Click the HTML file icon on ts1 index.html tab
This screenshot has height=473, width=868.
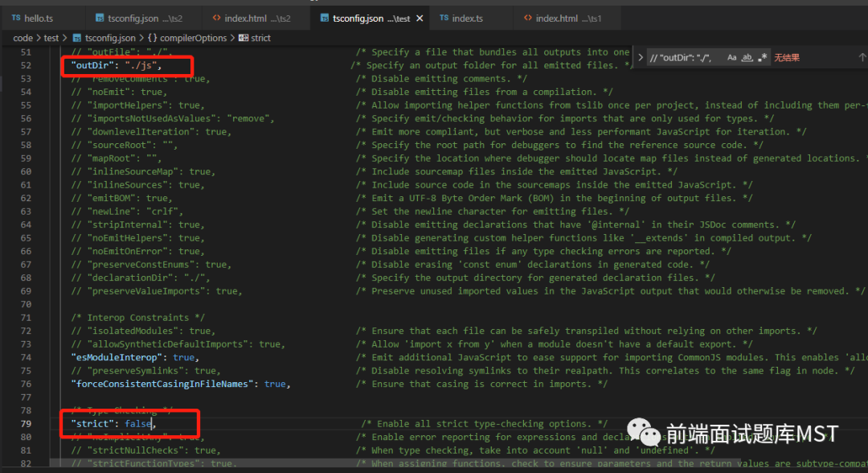pos(528,18)
